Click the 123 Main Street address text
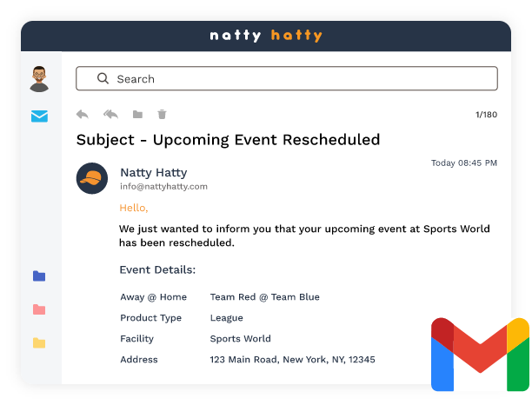The width and height of the screenshot is (532, 405). (292, 359)
